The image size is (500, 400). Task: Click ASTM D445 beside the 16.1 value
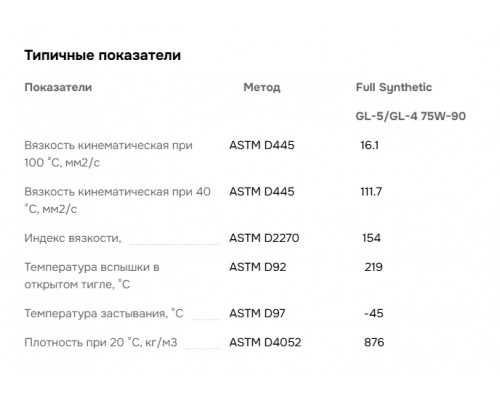tap(262, 145)
